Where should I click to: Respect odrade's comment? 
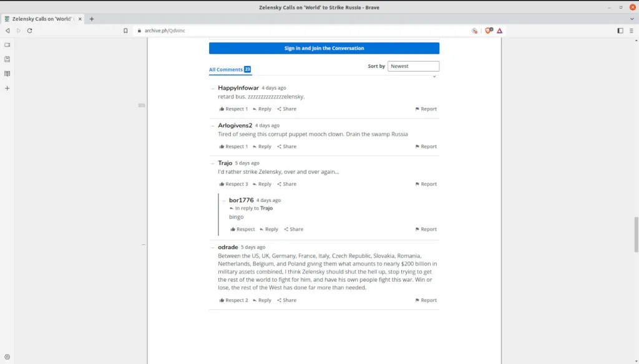tap(233, 300)
